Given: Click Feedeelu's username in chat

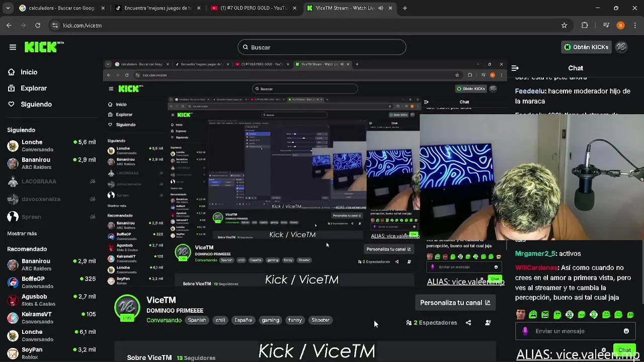Looking at the screenshot, I should (x=530, y=92).
